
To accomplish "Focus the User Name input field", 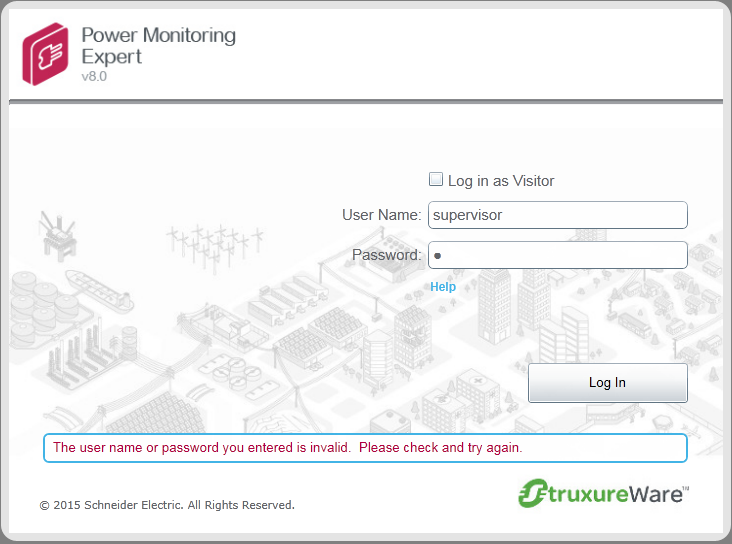I will coord(557,215).
